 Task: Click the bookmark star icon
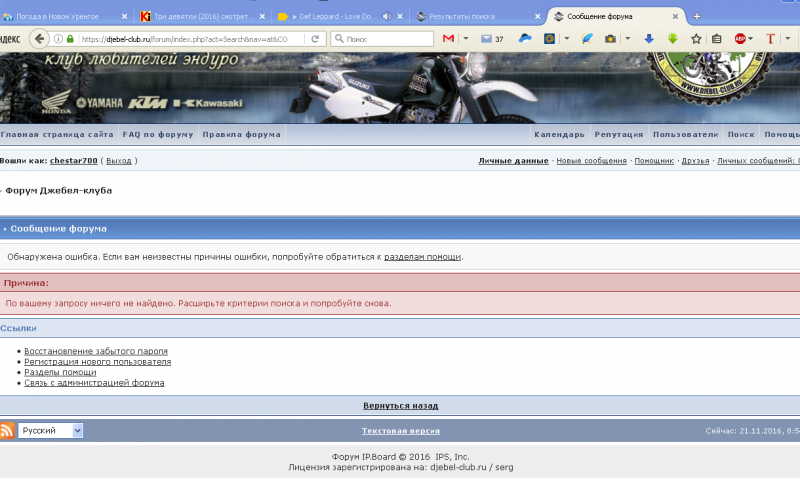(x=696, y=38)
